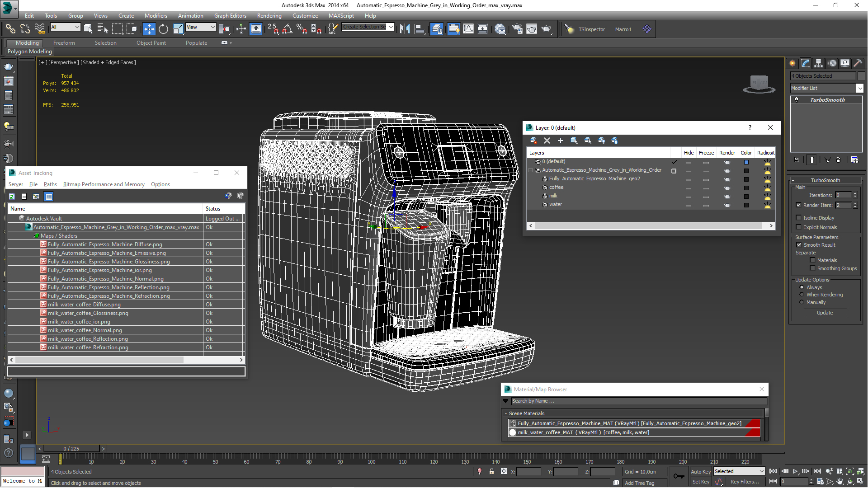
Task: Click the Select Object arrow tool
Action: tap(88, 29)
